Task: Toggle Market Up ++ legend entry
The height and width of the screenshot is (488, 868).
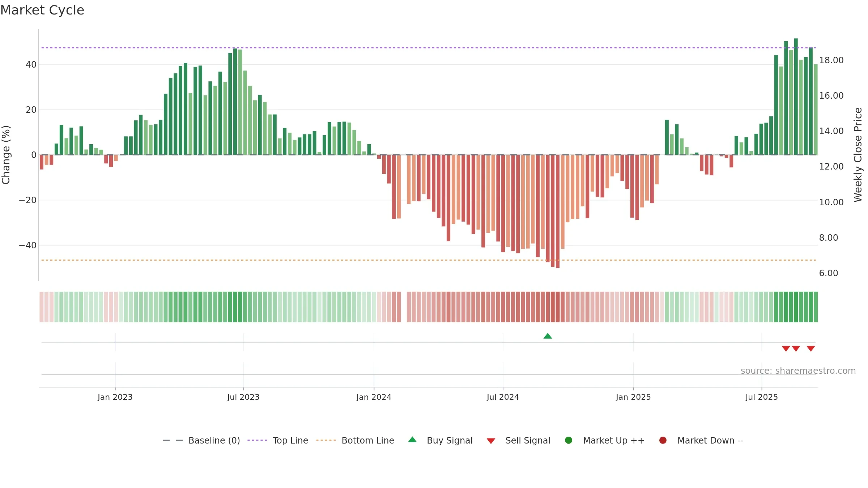Action: point(605,440)
